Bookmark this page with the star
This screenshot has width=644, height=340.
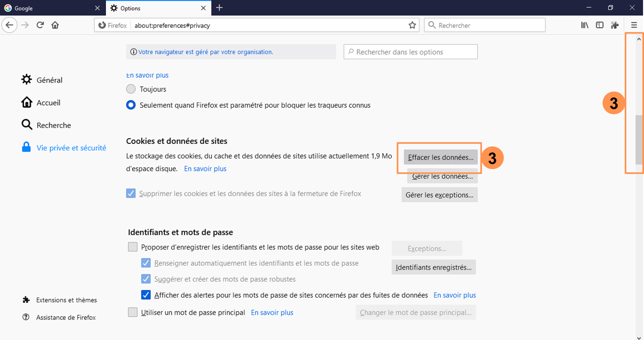412,25
